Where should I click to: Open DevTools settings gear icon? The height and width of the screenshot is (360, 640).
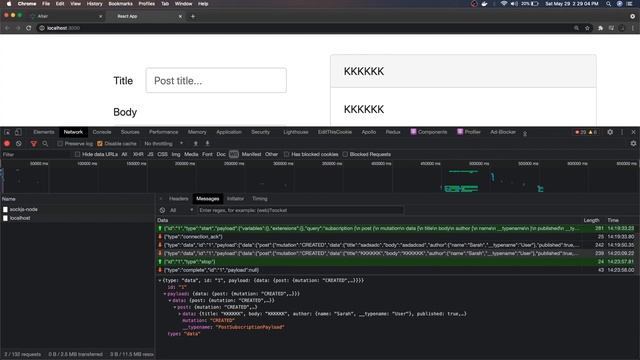point(610,132)
